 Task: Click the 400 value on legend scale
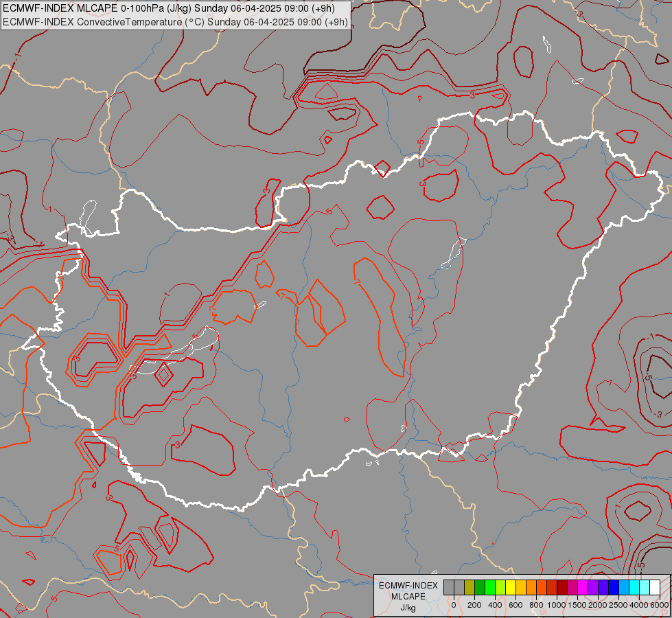point(495,605)
